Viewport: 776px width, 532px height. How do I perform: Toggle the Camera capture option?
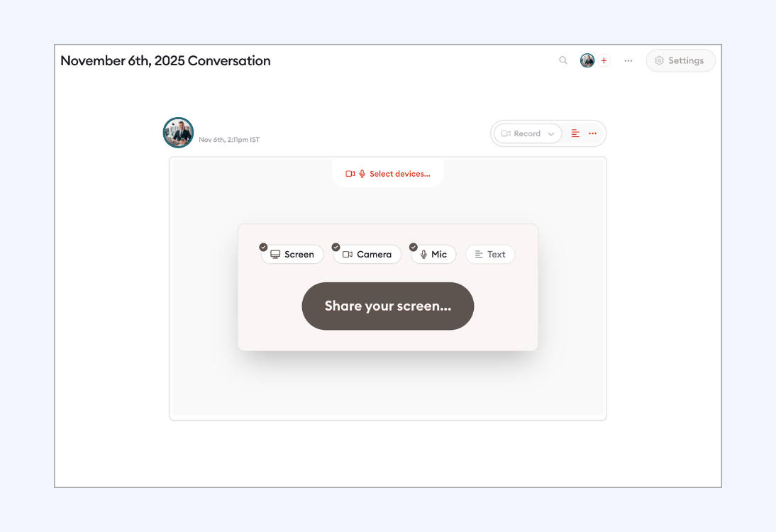(367, 255)
